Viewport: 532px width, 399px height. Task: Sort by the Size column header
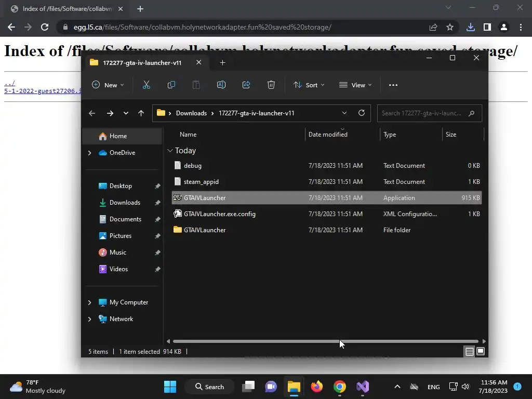[451, 135]
